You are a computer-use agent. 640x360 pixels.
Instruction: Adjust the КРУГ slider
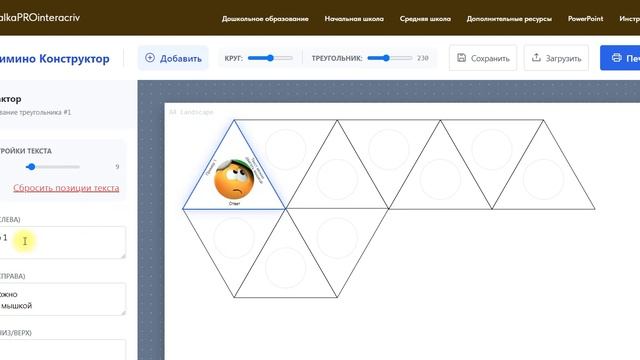(270, 58)
